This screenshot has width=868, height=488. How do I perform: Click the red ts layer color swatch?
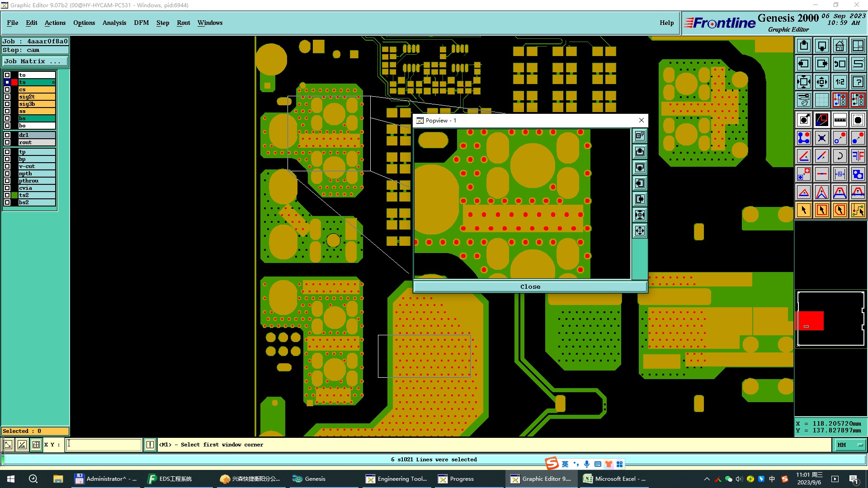(14, 82)
